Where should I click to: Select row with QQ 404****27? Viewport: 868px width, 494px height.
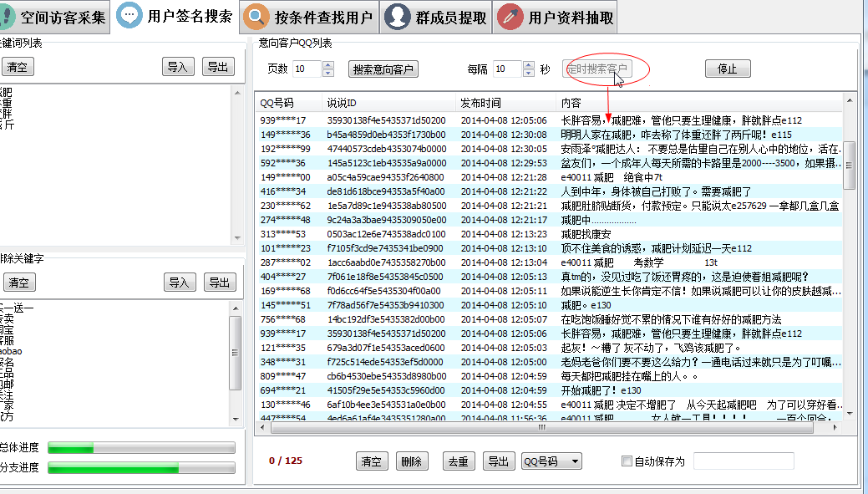pos(551,277)
